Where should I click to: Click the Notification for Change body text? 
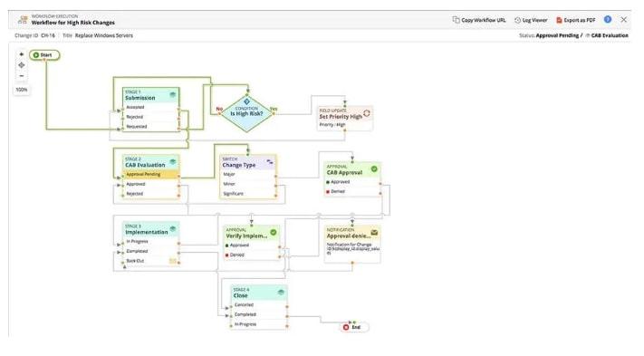pyautogui.click(x=352, y=248)
